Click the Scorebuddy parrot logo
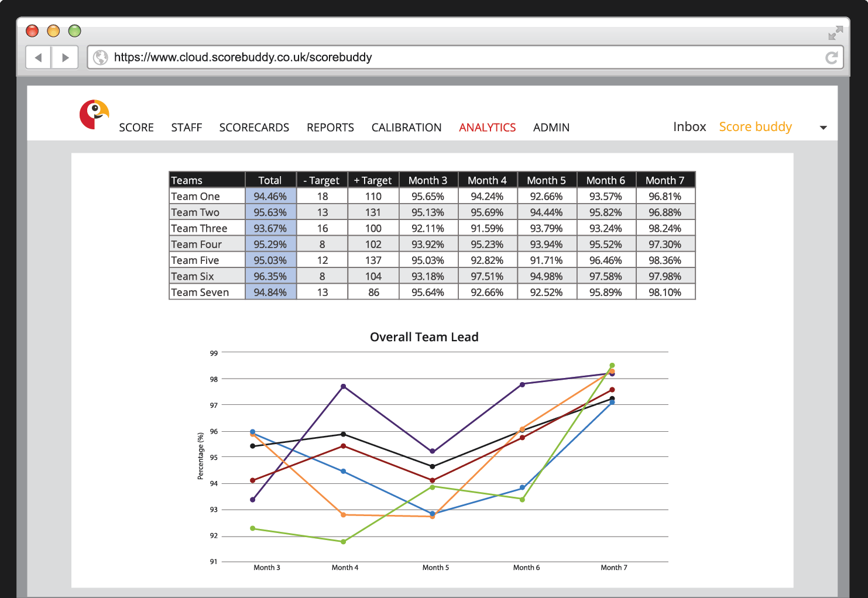 coord(94,114)
